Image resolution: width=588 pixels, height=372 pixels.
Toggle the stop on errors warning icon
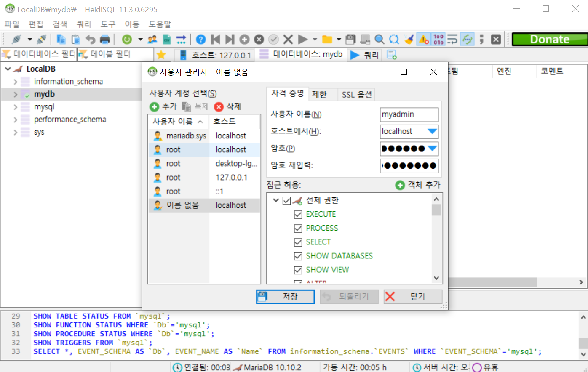pos(423,40)
